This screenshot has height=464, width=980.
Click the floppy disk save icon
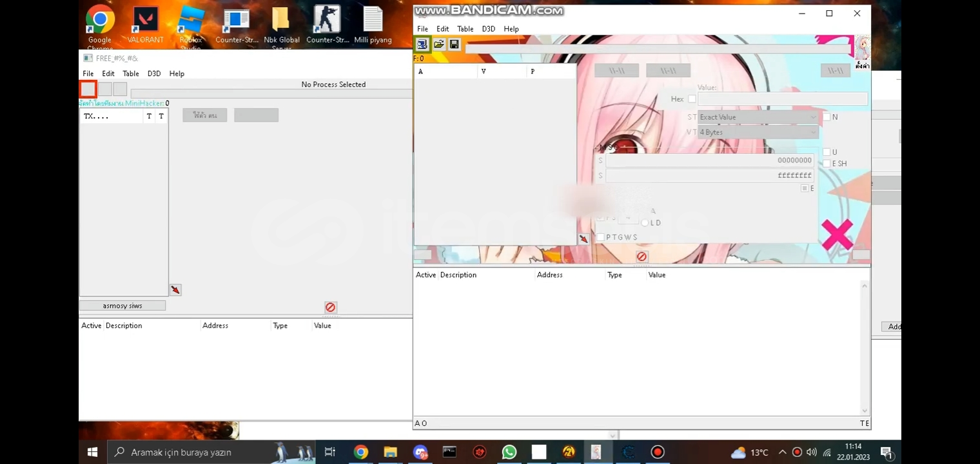pyautogui.click(x=455, y=44)
